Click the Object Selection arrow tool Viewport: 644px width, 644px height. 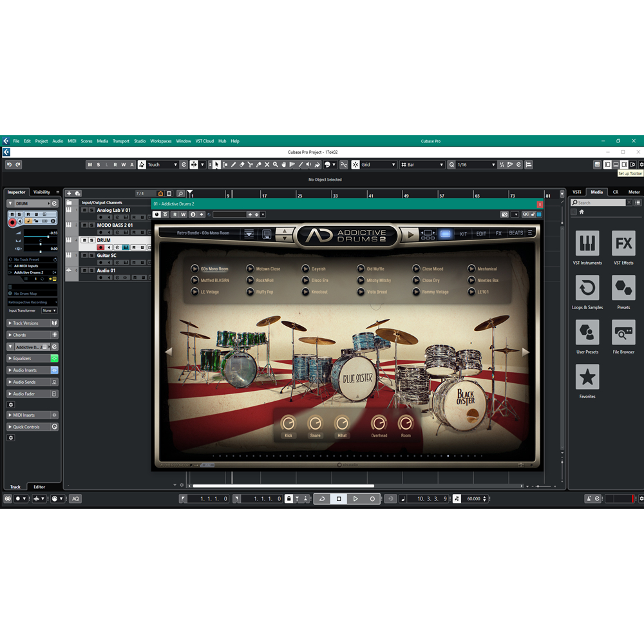point(216,165)
